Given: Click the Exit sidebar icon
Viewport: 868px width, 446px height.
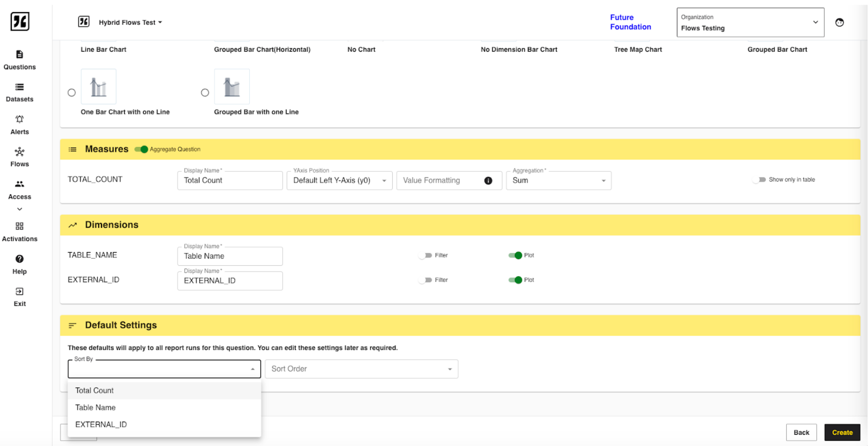Looking at the screenshot, I should click(19, 292).
